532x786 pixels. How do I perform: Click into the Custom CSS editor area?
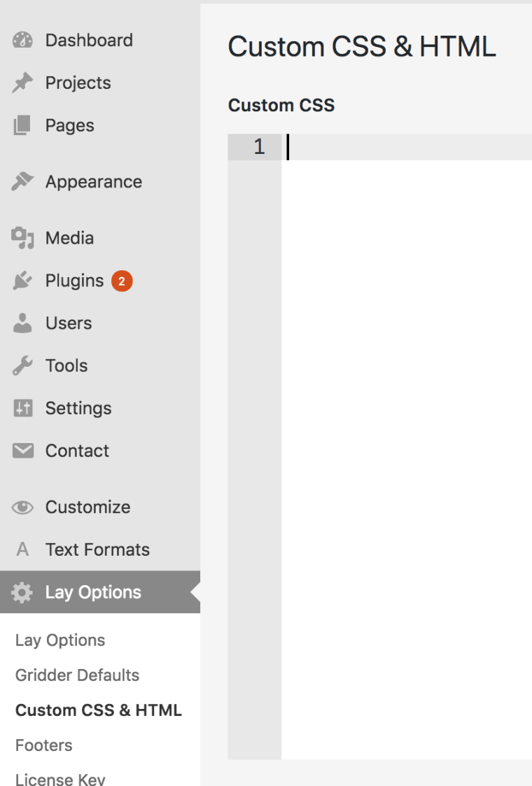[406, 420]
